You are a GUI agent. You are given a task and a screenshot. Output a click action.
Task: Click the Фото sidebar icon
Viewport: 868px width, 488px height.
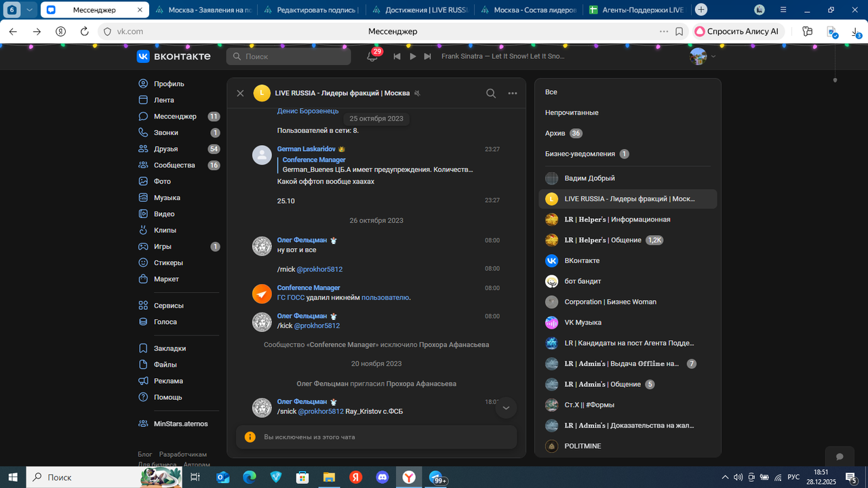coord(143,182)
